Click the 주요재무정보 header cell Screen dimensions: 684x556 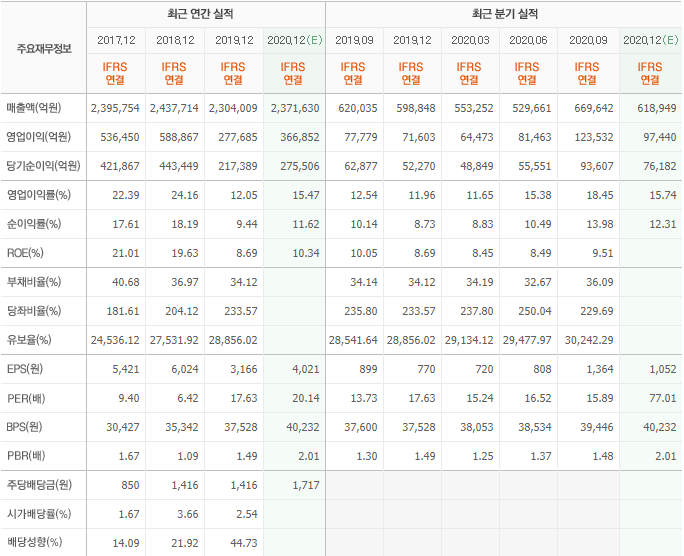pos(44,48)
